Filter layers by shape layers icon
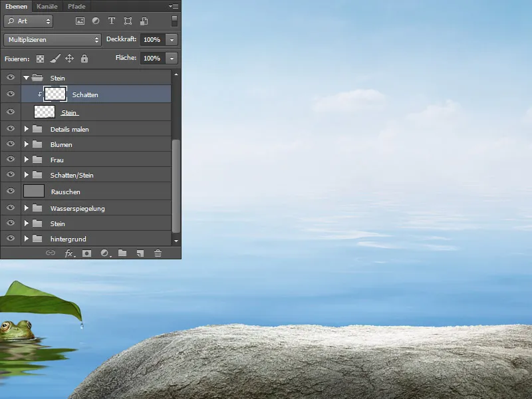The height and width of the screenshot is (399, 532). 128,21
